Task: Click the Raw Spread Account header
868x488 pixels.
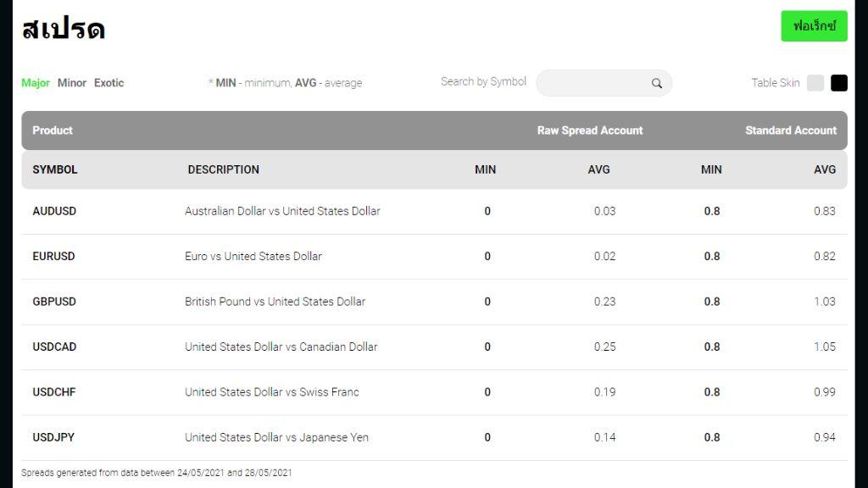Action: point(590,130)
